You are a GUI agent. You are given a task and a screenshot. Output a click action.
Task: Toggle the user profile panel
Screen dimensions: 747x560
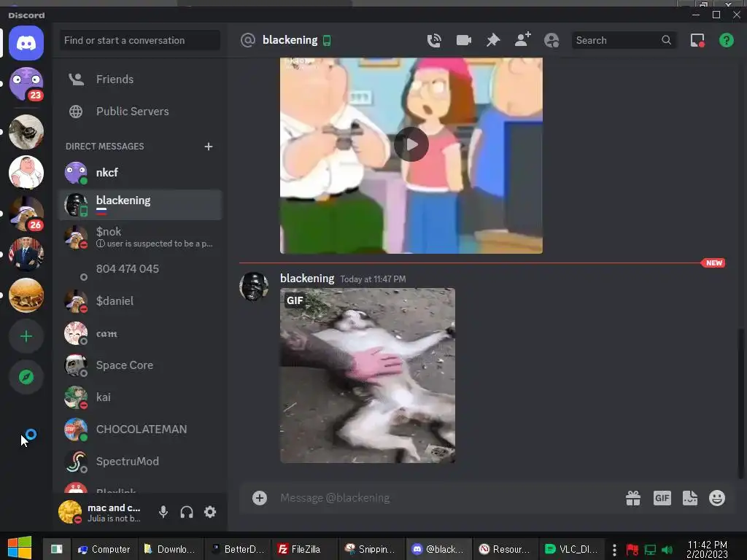pyautogui.click(x=551, y=41)
